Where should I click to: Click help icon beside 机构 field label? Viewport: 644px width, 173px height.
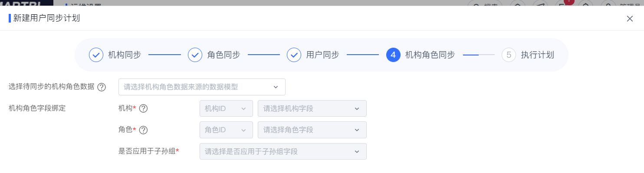143,108
